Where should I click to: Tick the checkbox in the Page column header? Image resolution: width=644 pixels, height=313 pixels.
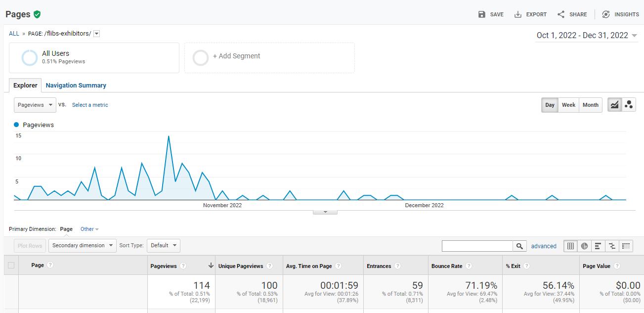pyautogui.click(x=11, y=265)
